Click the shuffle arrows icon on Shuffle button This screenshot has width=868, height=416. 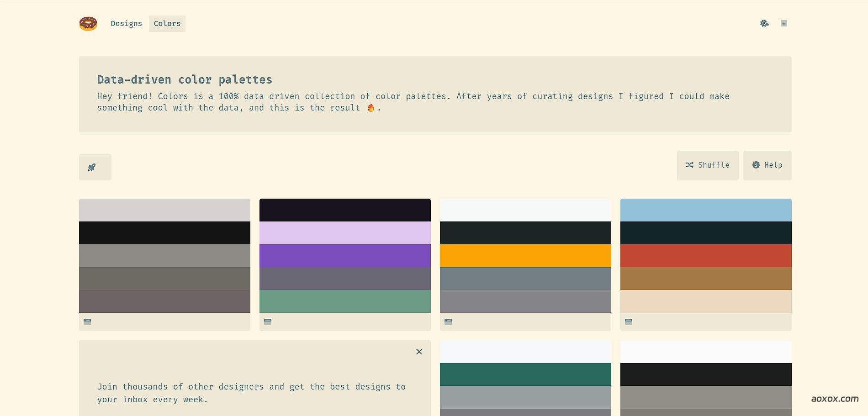pos(690,165)
